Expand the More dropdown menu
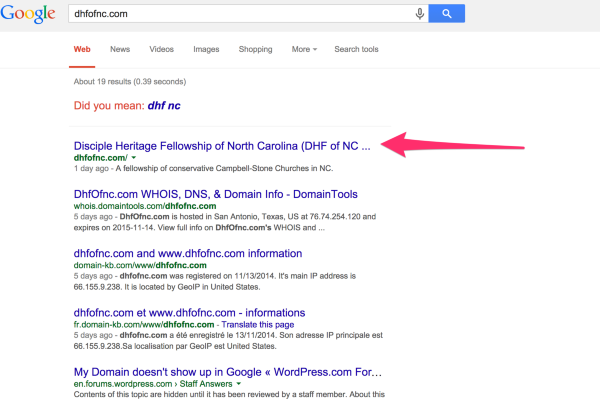Image resolution: width=600 pixels, height=402 pixels. tap(304, 49)
